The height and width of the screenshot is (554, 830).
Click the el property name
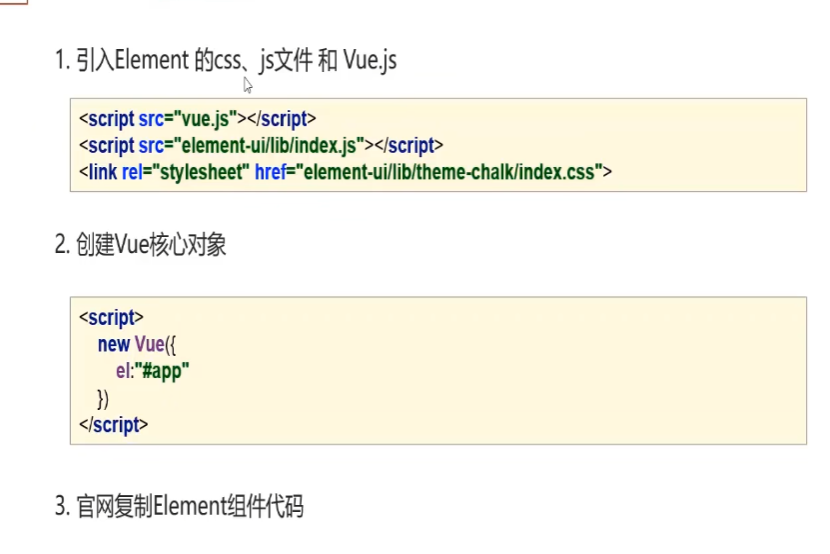coord(123,371)
